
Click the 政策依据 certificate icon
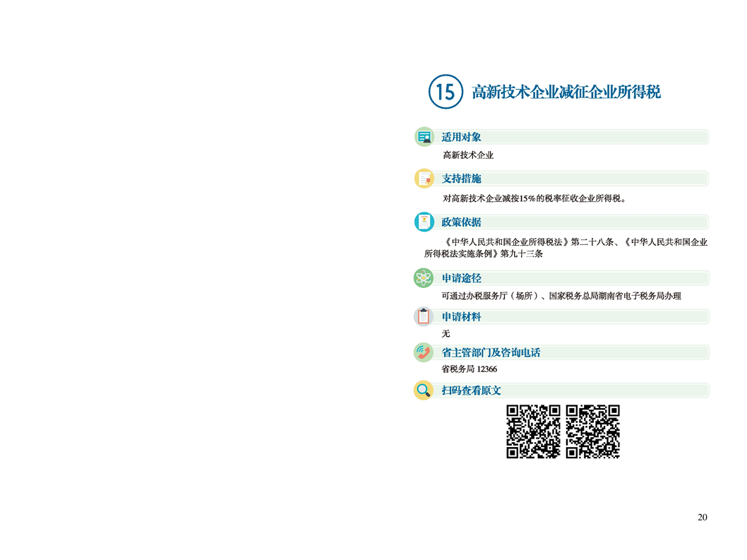click(x=424, y=222)
